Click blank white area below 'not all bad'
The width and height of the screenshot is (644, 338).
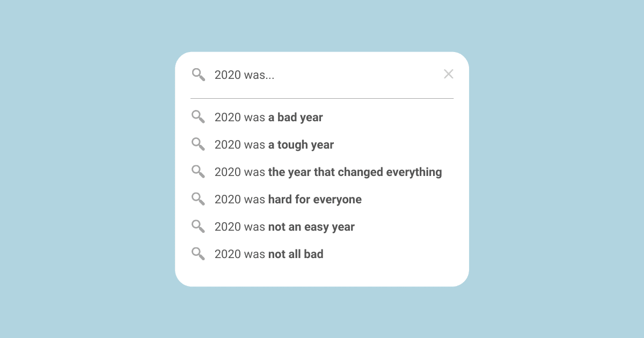click(322, 274)
